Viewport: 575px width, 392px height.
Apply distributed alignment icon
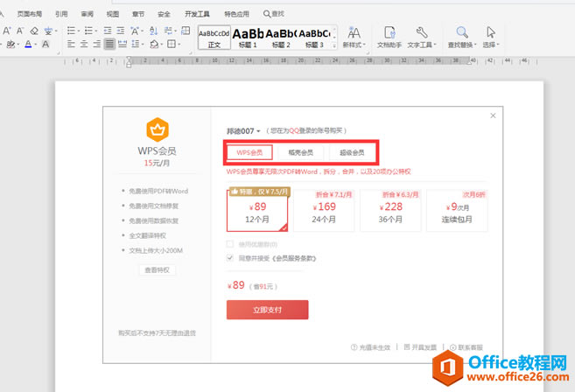click(x=123, y=44)
